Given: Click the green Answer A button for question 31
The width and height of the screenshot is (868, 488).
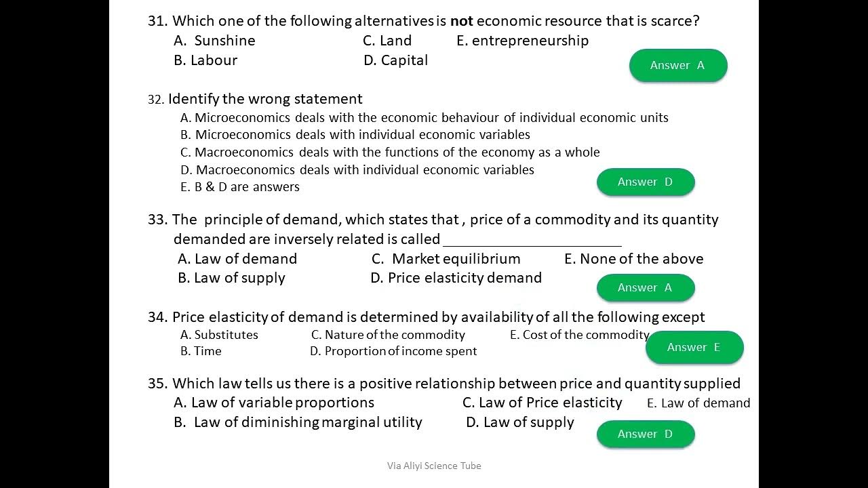Looking at the screenshot, I should tap(677, 66).
